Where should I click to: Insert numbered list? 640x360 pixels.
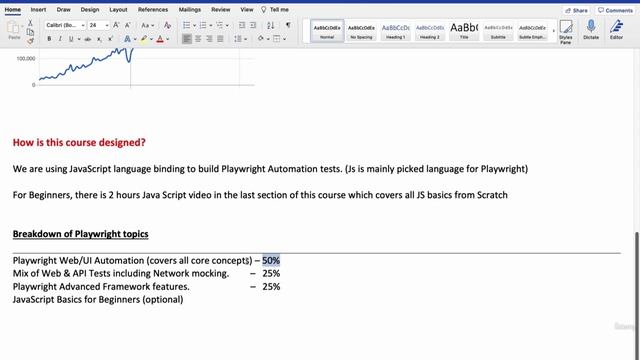coord(203,25)
